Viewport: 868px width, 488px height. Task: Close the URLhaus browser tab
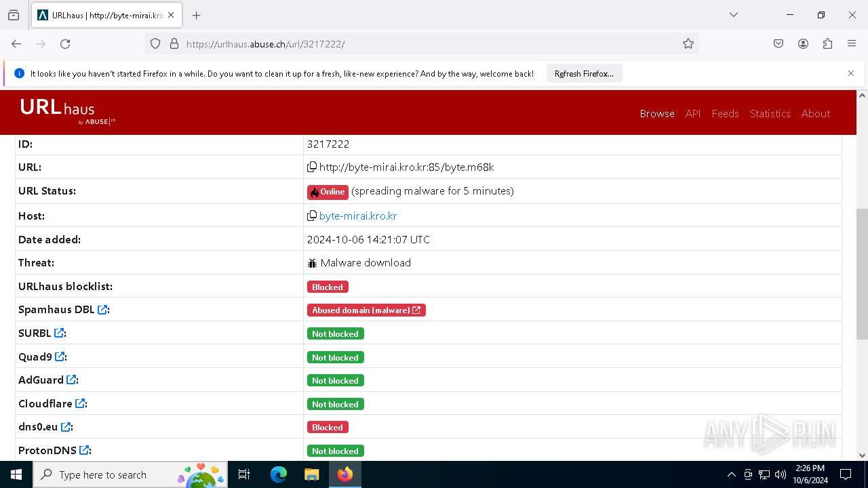point(171,15)
